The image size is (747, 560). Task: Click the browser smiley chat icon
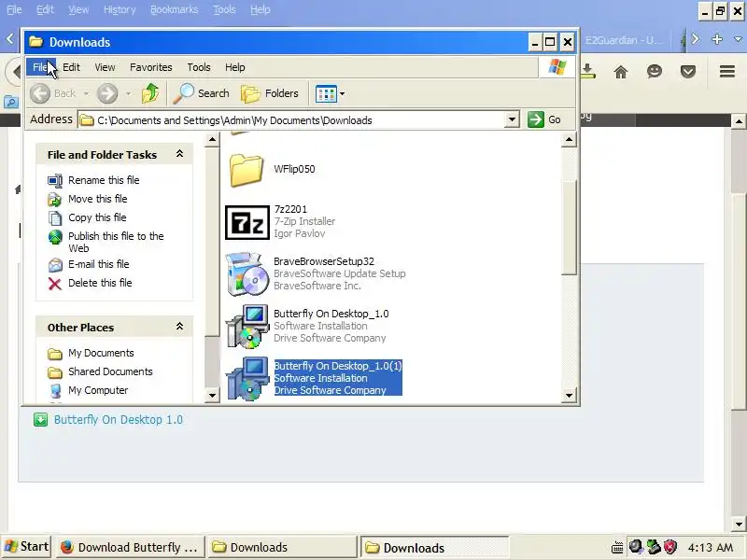(655, 72)
